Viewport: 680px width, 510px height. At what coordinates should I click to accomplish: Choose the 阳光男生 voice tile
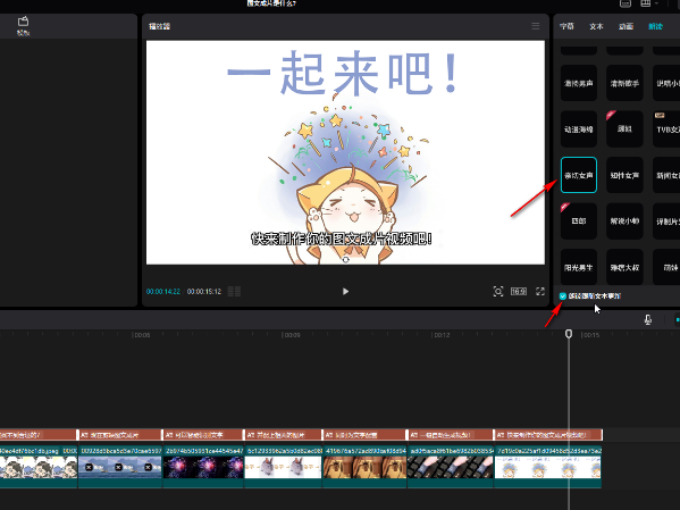point(579,267)
